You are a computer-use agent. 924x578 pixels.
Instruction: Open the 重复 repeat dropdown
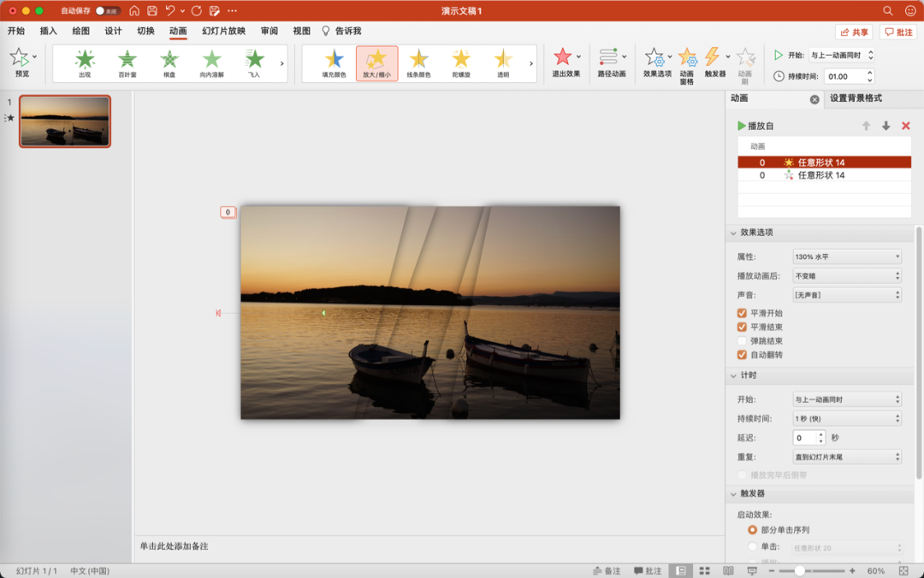click(847, 457)
